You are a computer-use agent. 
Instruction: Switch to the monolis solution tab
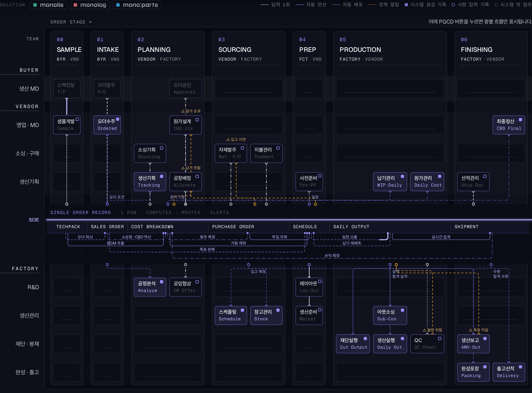(48, 5)
